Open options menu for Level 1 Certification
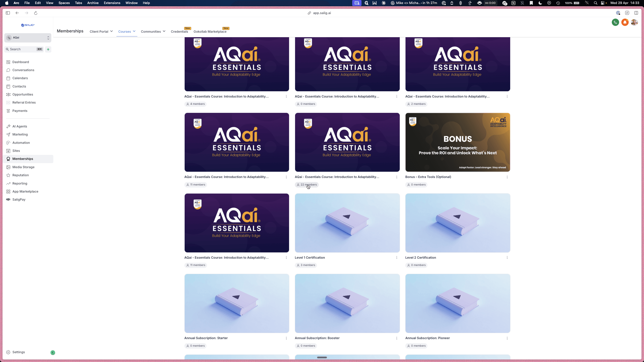The height and width of the screenshot is (362, 644). [397, 258]
